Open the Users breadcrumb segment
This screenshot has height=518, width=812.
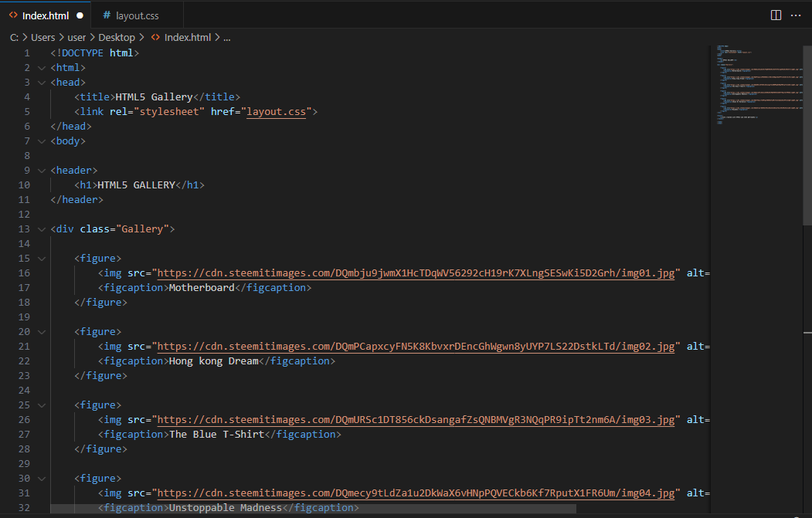pos(43,37)
